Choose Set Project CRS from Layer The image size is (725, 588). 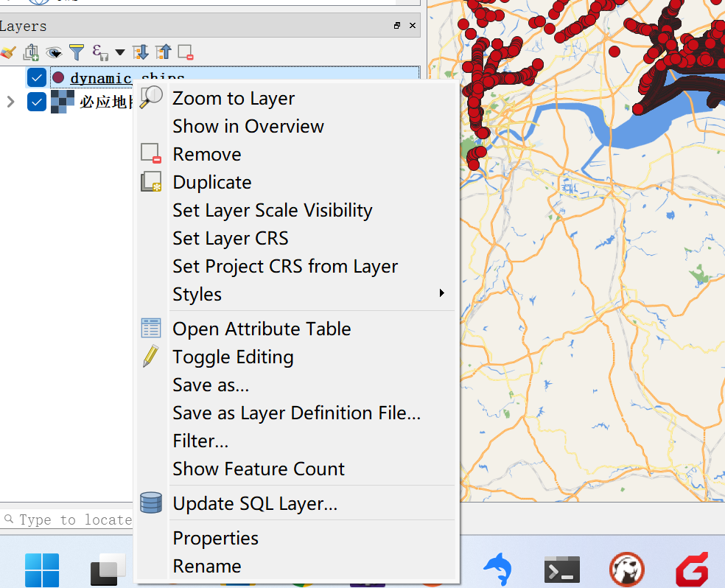point(296,266)
